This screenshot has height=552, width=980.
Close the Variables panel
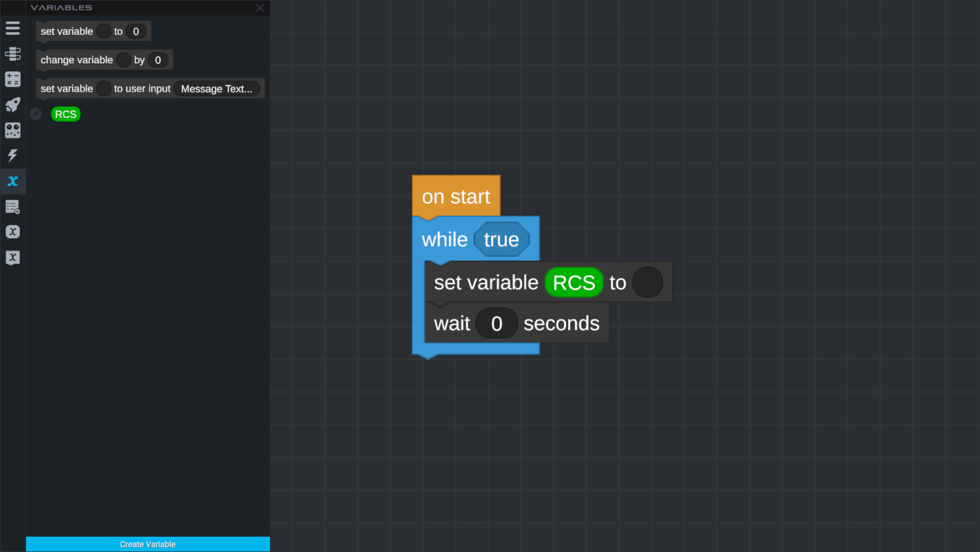(x=260, y=8)
